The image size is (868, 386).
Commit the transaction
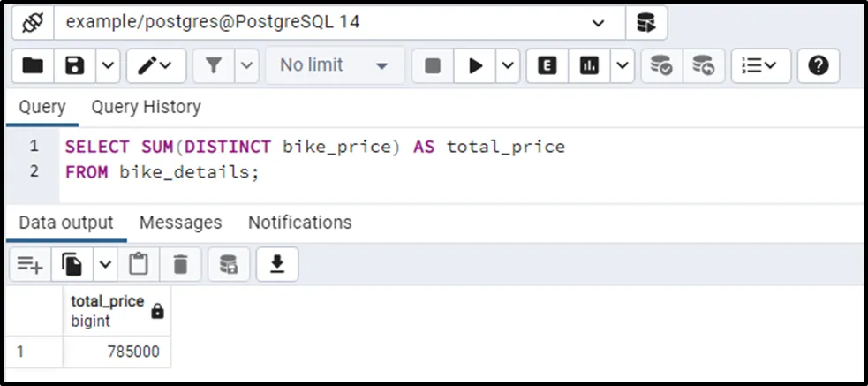[x=660, y=65]
